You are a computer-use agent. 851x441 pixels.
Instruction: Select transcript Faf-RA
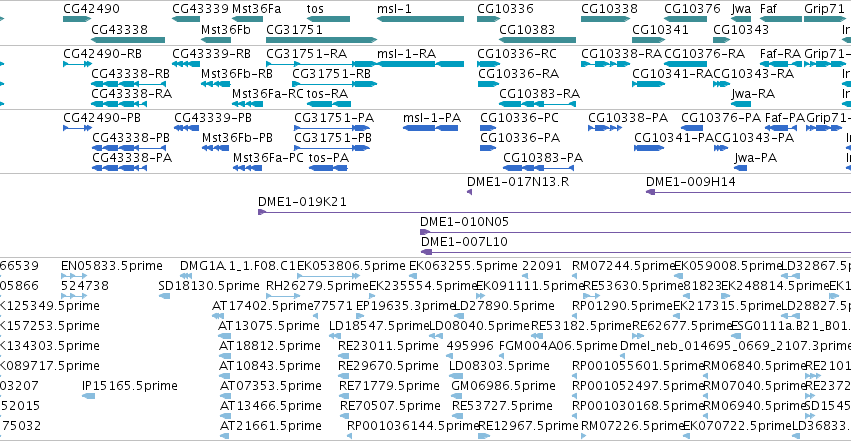[780, 54]
